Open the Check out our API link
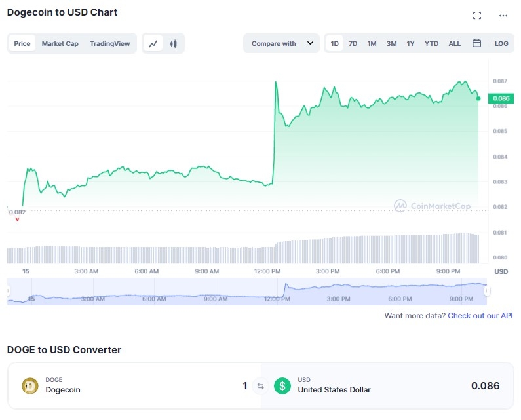The width and height of the screenshot is (521, 420). [480, 316]
